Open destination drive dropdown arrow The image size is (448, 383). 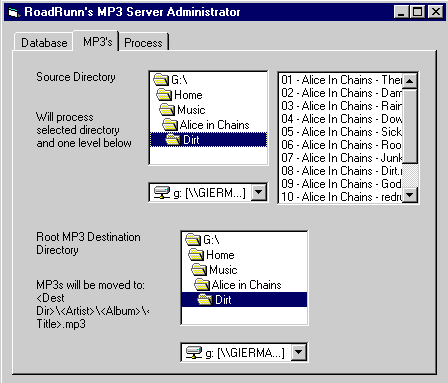click(x=299, y=352)
